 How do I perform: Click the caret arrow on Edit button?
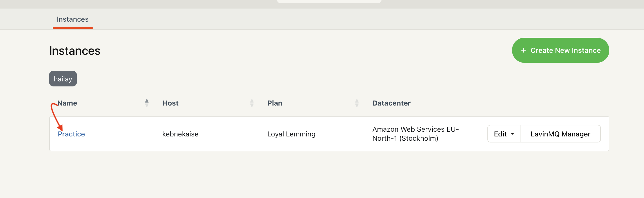[512, 134]
